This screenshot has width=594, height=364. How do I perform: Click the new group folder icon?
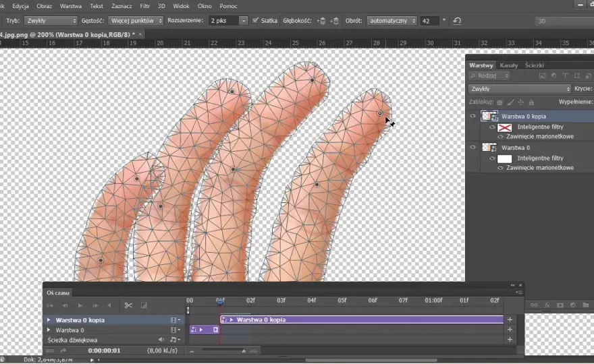pyautogui.click(x=586, y=305)
